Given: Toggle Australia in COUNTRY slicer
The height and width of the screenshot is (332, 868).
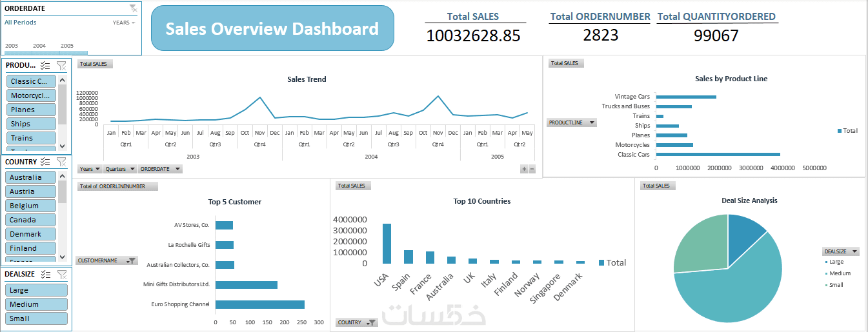Looking at the screenshot, I should tap(32, 177).
